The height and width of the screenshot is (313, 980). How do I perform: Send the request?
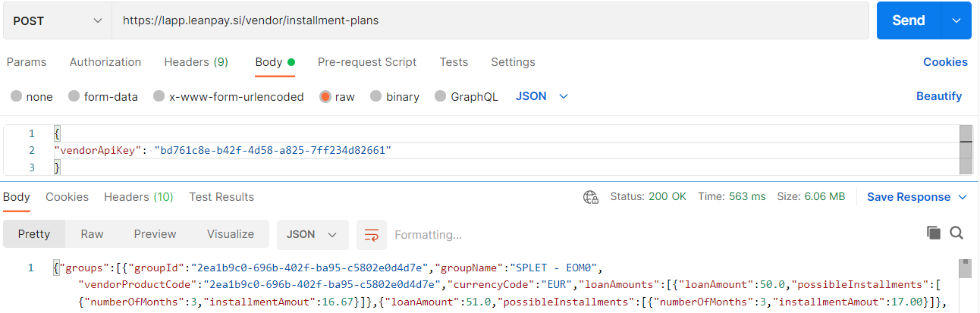[x=908, y=20]
